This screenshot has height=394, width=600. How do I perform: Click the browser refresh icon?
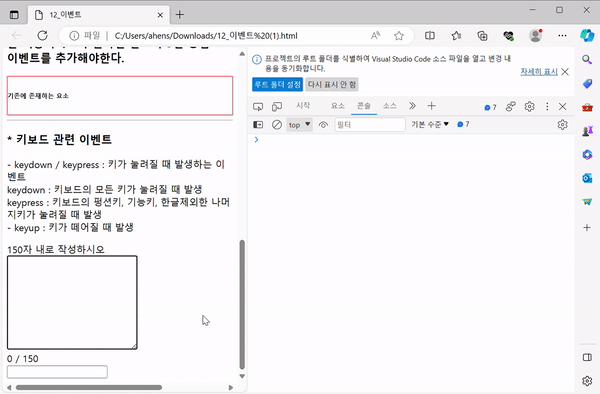pos(42,36)
